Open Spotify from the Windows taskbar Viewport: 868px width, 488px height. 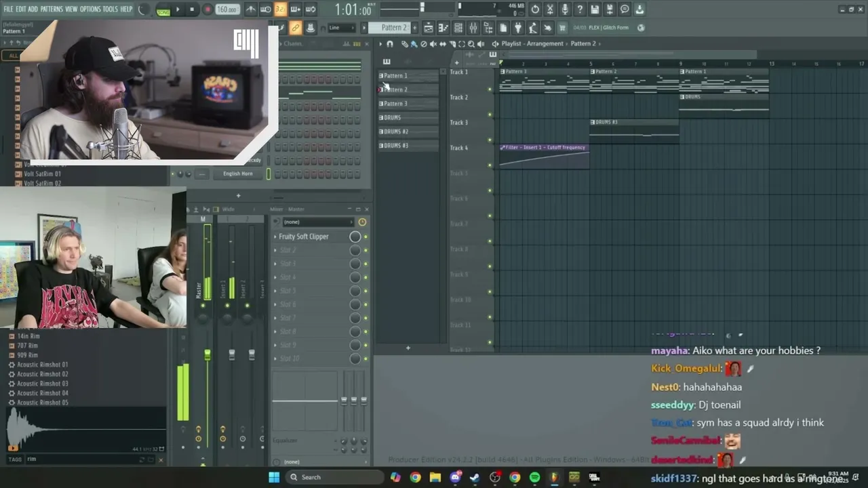(534, 478)
